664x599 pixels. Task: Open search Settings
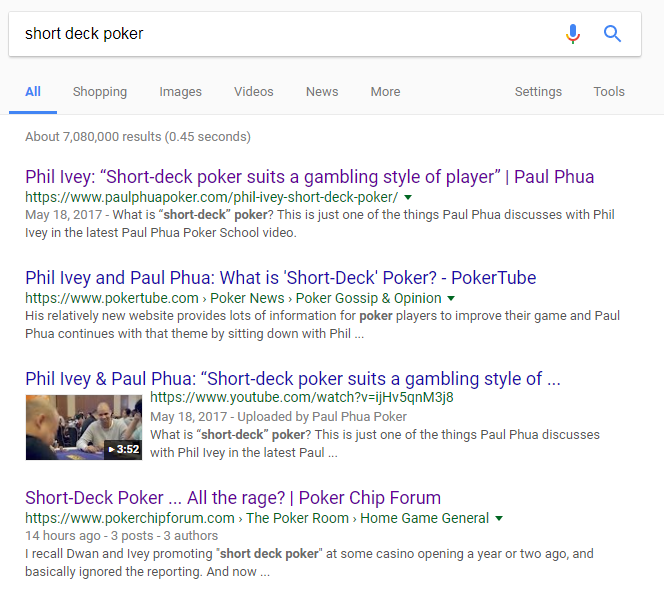pos(538,92)
